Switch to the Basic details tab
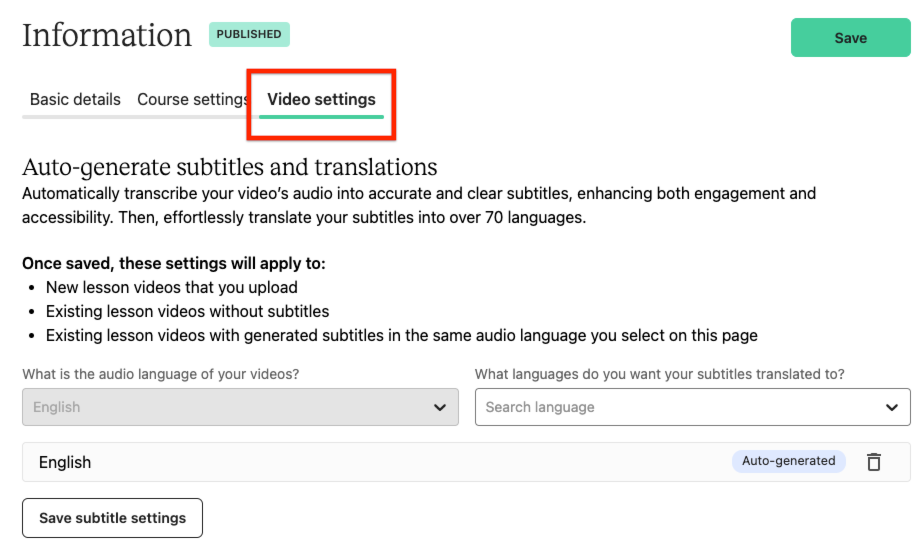 [x=75, y=99]
